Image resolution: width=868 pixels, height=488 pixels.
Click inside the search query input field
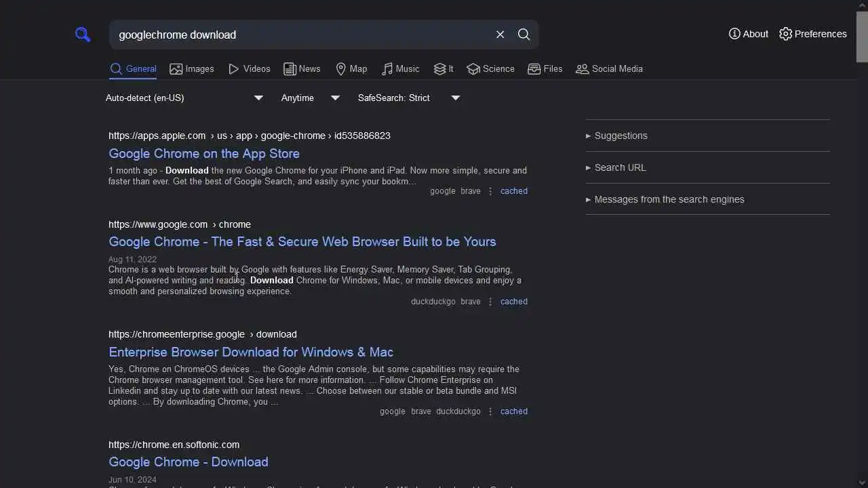point(302,35)
